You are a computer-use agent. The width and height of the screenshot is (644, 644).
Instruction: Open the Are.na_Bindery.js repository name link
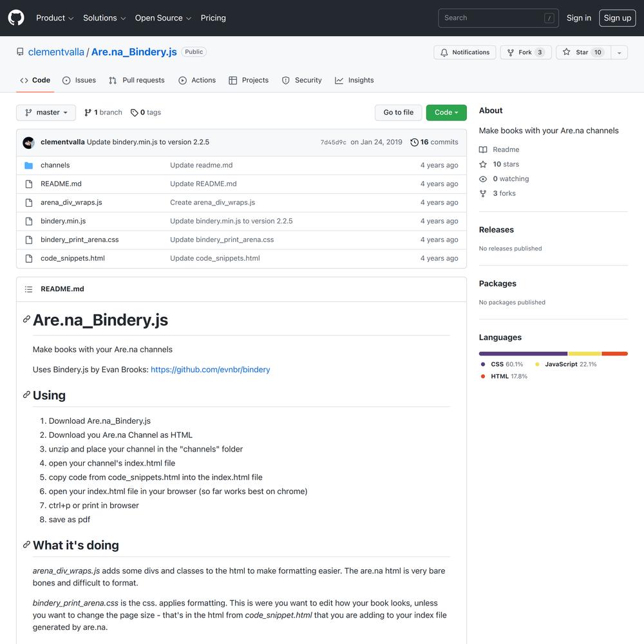coord(134,52)
